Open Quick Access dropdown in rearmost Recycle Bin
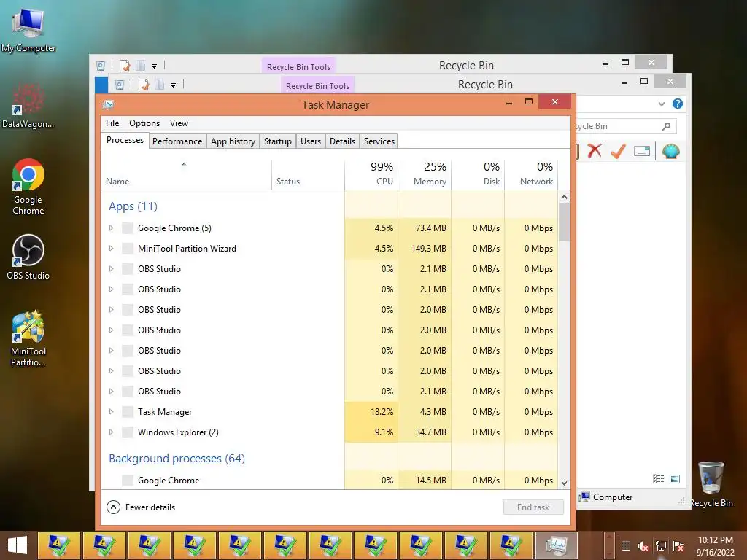The image size is (747, 560). [155, 66]
